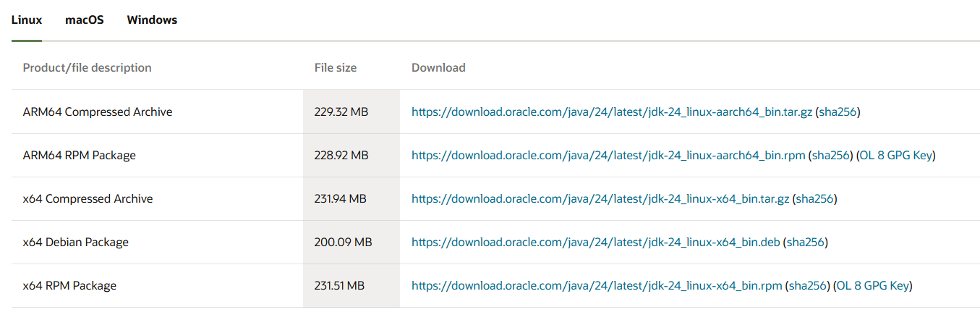Click the File size column header
This screenshot has height=320, width=980.
pyautogui.click(x=336, y=68)
